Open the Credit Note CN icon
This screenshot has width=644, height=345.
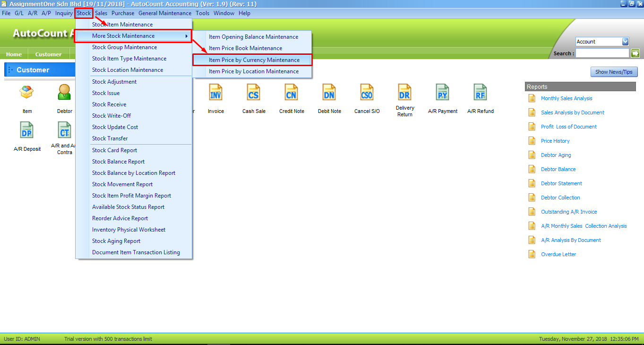click(292, 92)
